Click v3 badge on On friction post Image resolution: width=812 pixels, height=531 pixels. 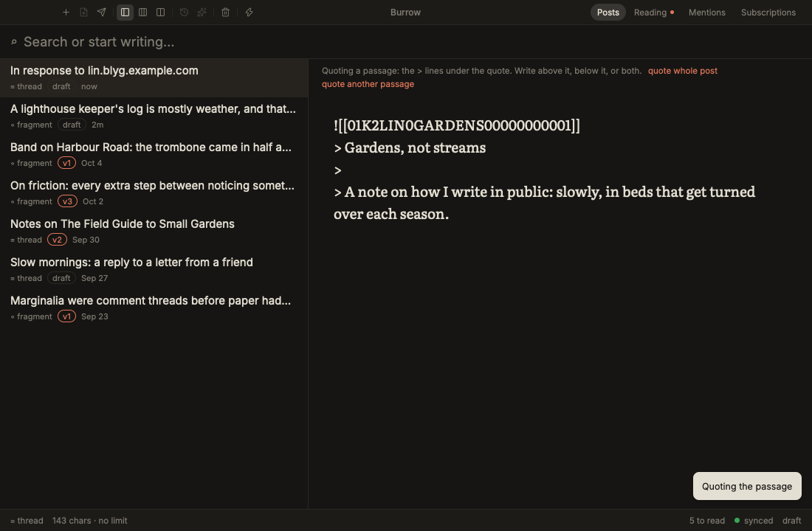67,201
